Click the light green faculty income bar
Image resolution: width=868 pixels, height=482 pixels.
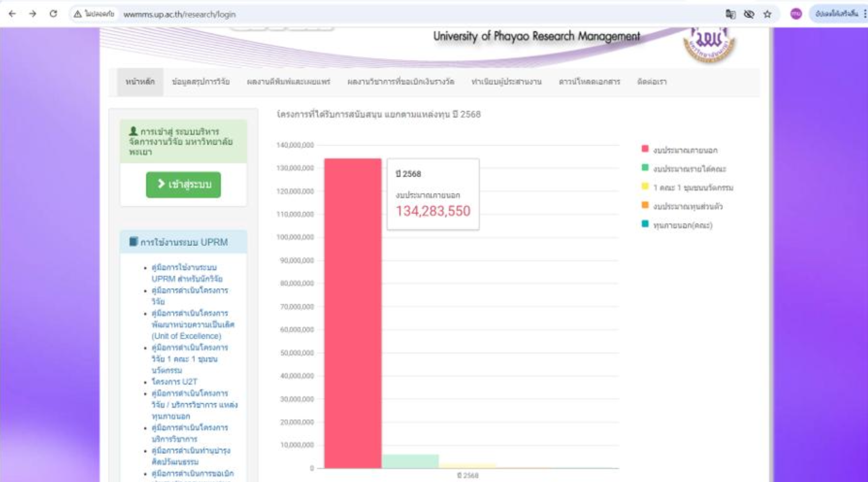410,461
